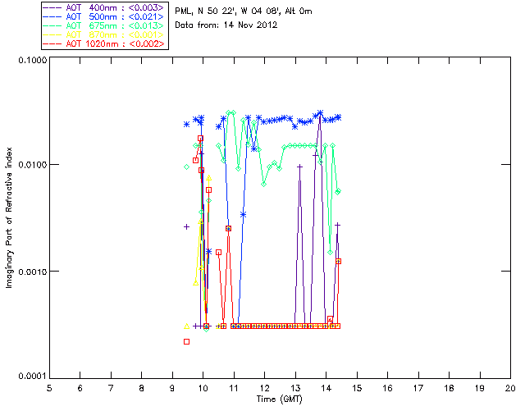Click the purple dashed line sample in legend

52,8
